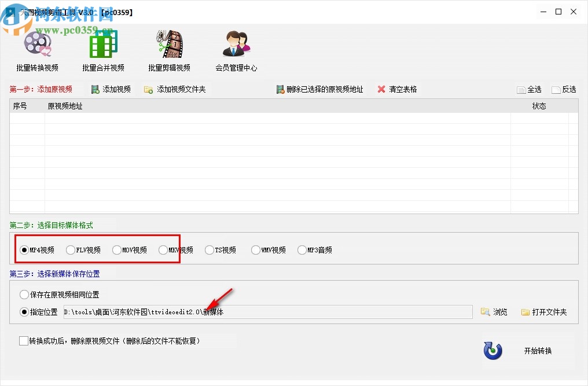Click 开始转换 to start conversion
This screenshot has height=386, width=588.
tap(538, 351)
